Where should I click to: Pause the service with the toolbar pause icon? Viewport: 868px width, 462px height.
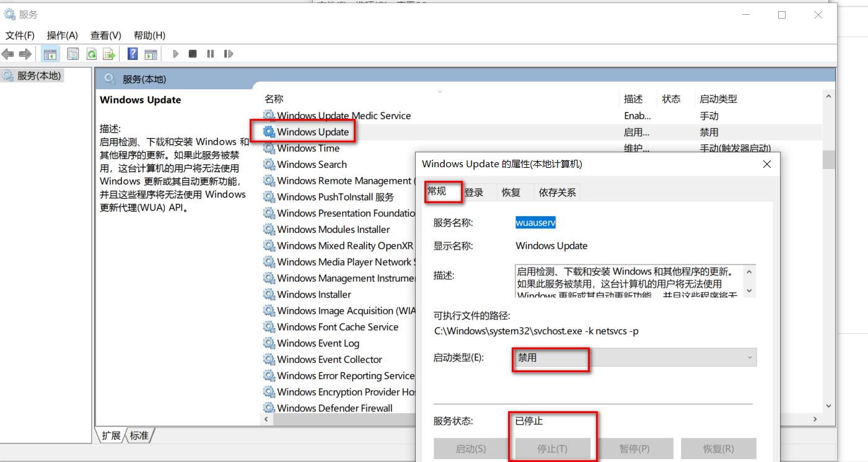[211, 54]
